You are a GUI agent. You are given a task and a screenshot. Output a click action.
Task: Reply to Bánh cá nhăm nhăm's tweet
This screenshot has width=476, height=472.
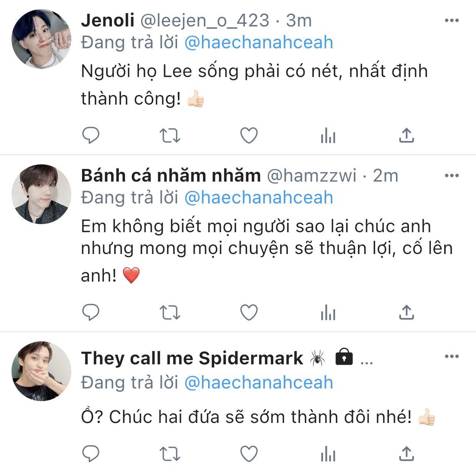(91, 312)
